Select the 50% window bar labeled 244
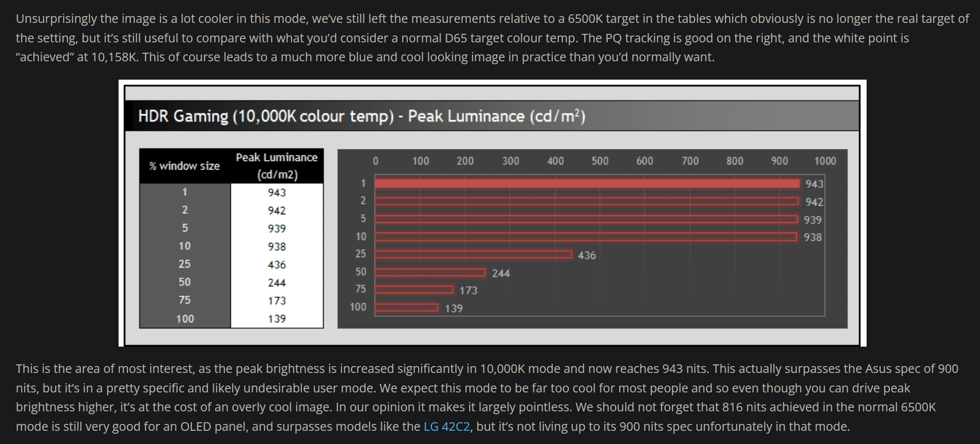 pyautogui.click(x=430, y=272)
